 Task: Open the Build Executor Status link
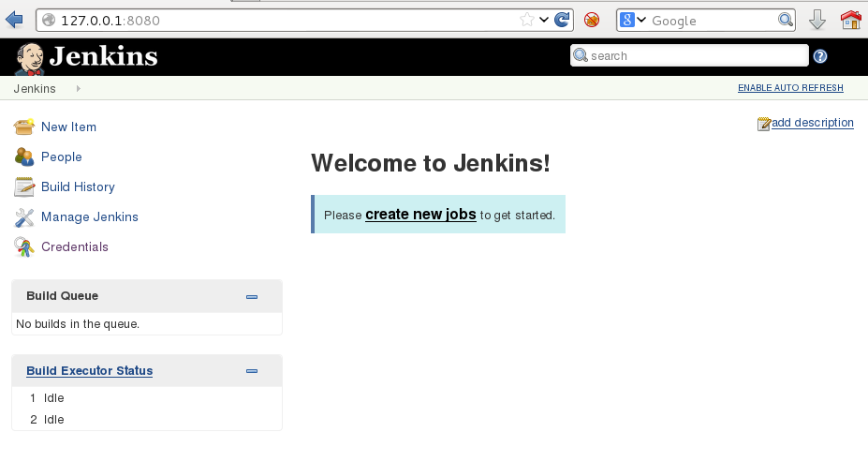tap(90, 370)
